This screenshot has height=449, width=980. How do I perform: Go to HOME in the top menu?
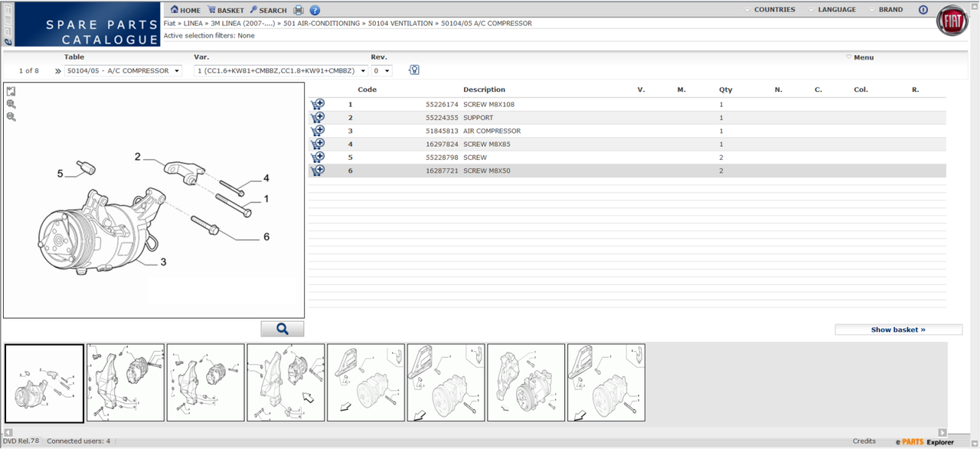(190, 11)
